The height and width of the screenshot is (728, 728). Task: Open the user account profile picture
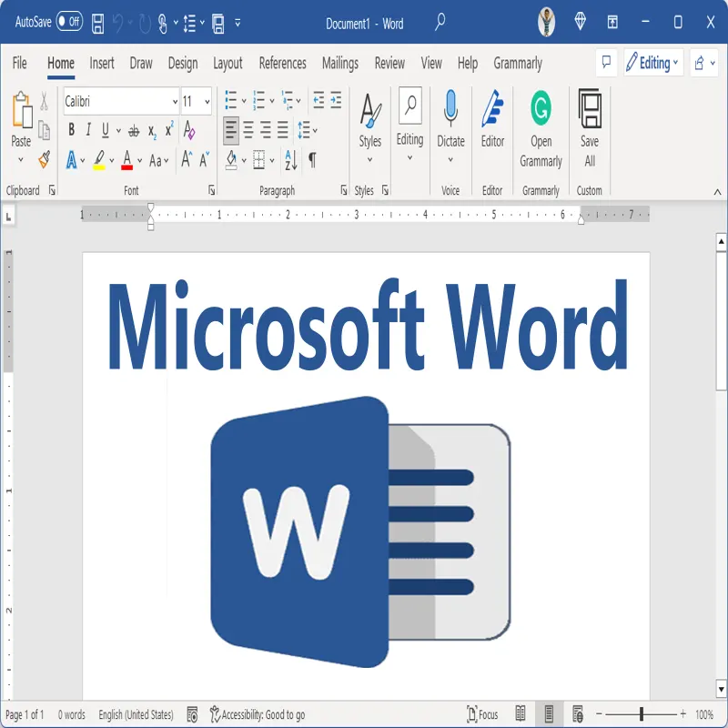pyautogui.click(x=547, y=22)
